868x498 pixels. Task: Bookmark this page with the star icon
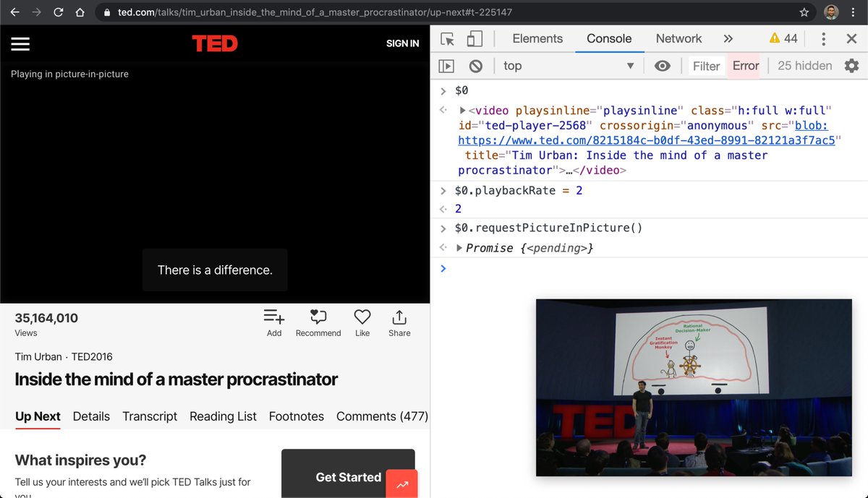(x=804, y=12)
